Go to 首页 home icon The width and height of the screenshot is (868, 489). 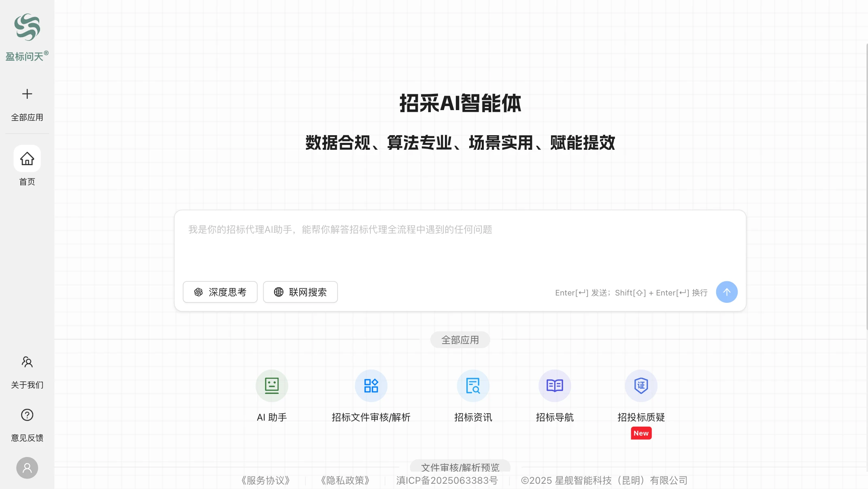27,159
